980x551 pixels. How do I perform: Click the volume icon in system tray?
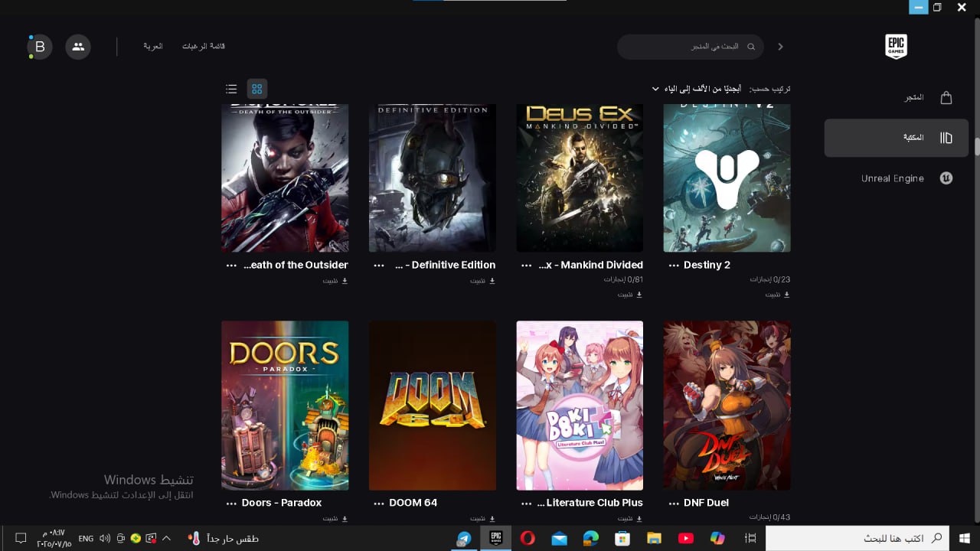tap(105, 538)
